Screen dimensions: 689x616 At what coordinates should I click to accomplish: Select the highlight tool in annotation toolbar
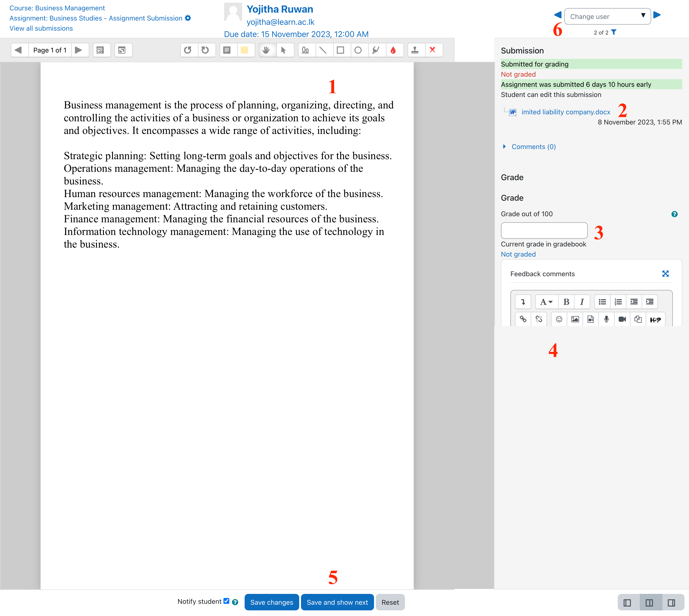click(x=376, y=50)
